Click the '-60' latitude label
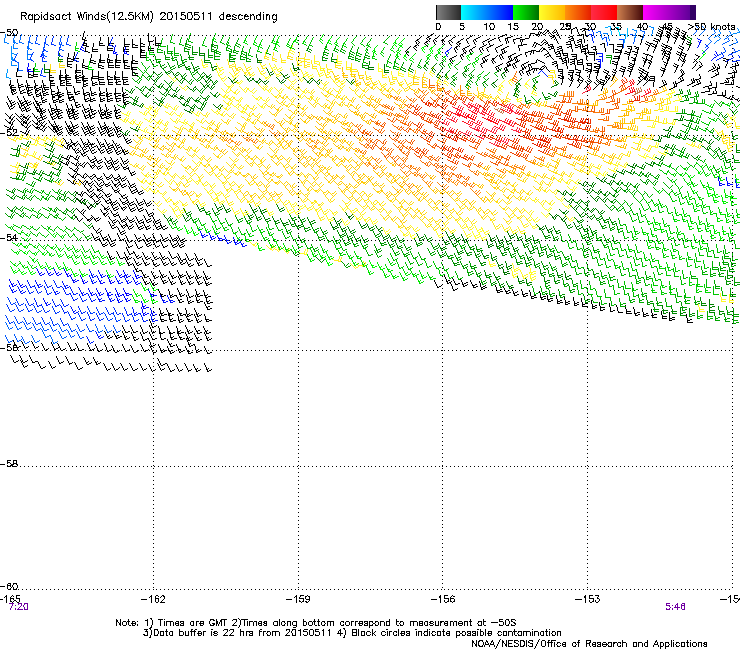 click(9, 587)
